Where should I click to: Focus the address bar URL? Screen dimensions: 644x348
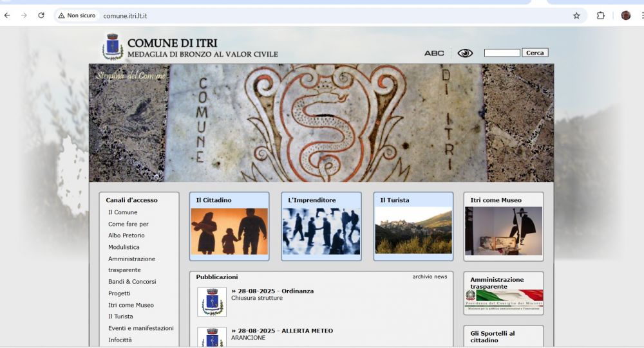pos(125,16)
